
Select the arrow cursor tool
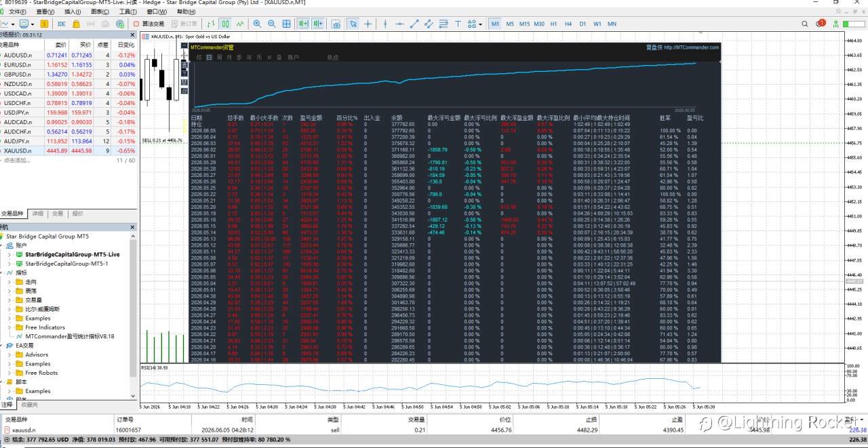click(x=353, y=24)
